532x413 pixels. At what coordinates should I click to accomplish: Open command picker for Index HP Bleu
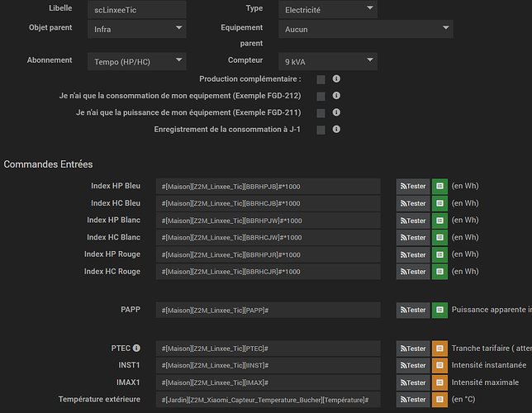coord(439,187)
